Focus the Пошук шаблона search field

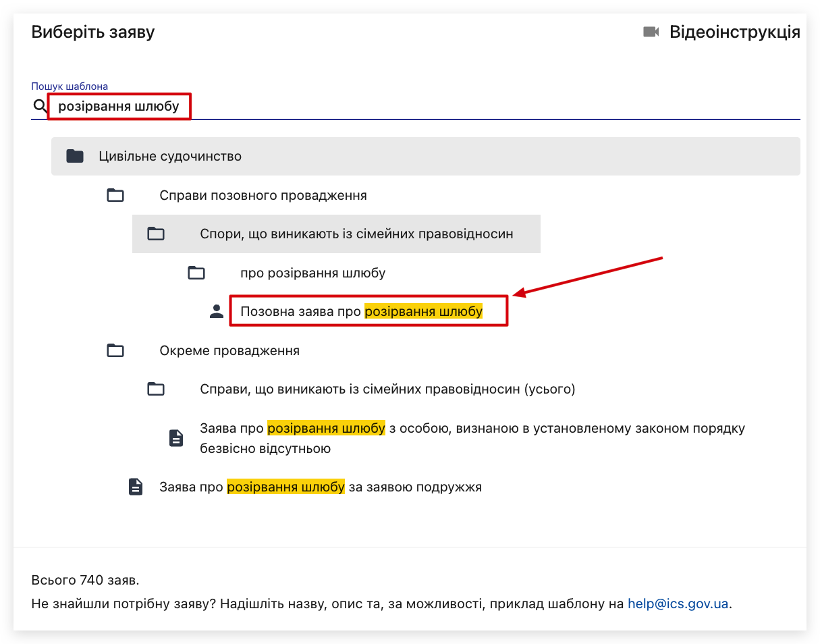405,107
